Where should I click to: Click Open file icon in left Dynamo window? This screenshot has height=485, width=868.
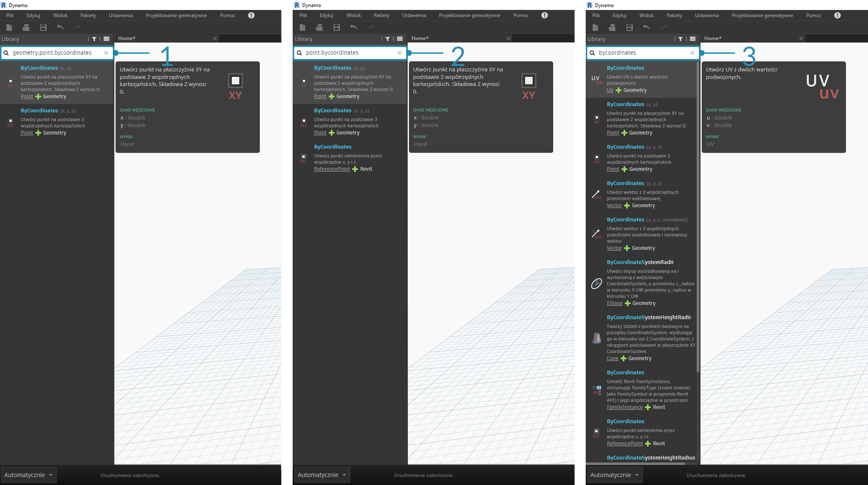[26, 27]
